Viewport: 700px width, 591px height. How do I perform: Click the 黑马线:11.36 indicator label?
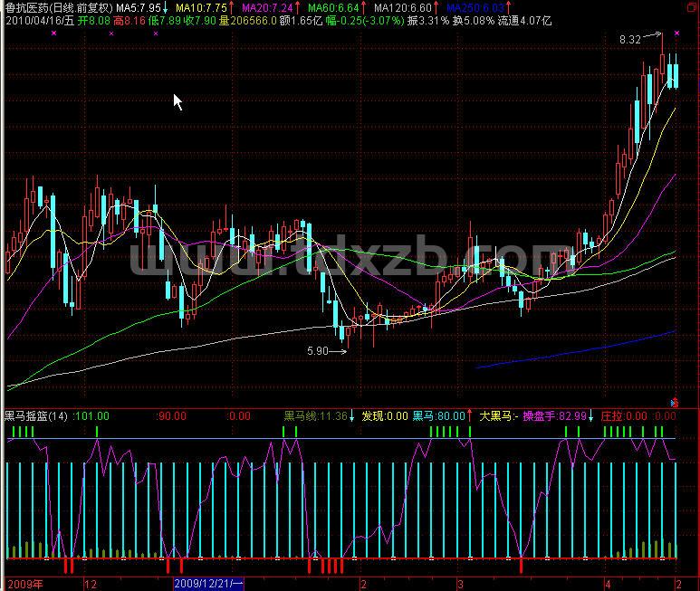click(x=316, y=416)
